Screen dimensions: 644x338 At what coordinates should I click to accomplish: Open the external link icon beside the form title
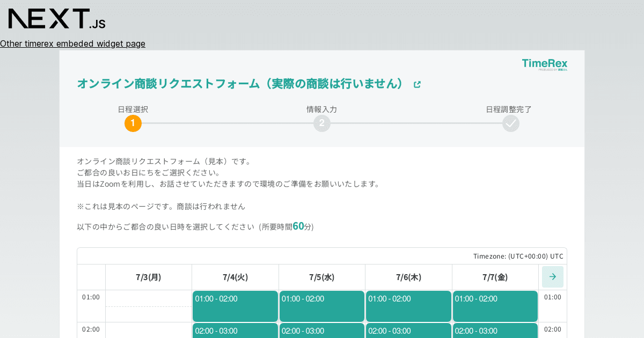coord(417,84)
